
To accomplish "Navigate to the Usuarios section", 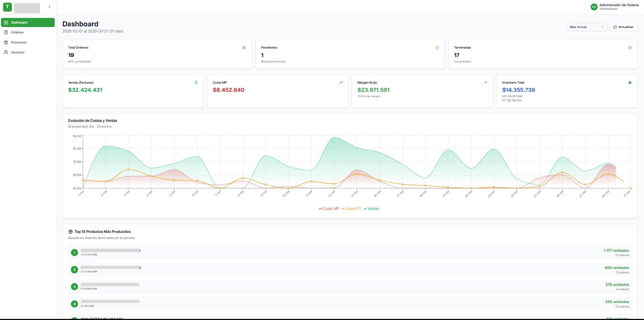I will [18, 52].
